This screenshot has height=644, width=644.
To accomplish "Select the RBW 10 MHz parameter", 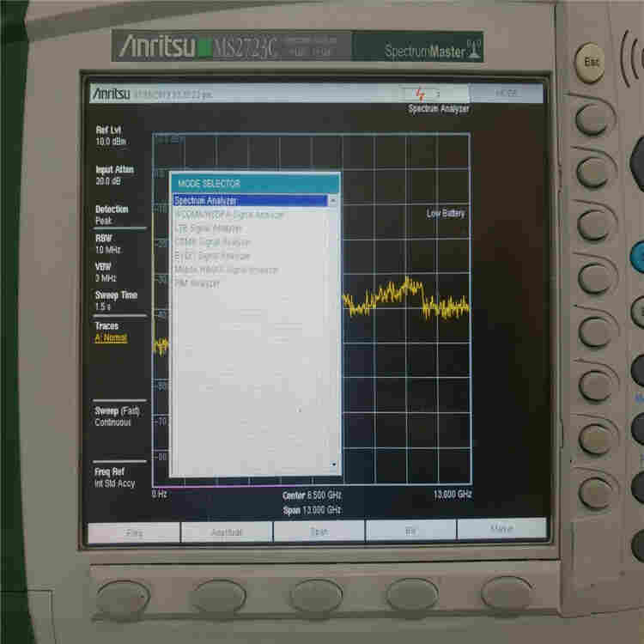I will 109,244.
